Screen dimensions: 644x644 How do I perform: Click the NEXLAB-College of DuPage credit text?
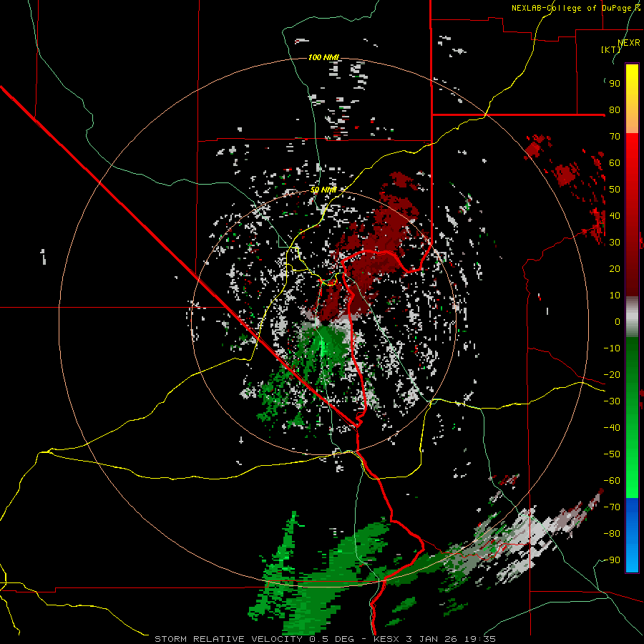coord(576,8)
